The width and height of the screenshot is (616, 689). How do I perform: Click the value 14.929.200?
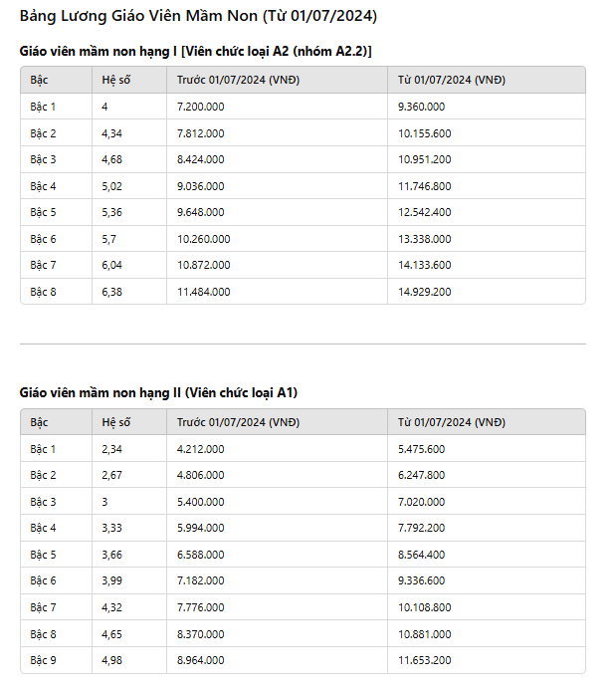[x=425, y=292]
